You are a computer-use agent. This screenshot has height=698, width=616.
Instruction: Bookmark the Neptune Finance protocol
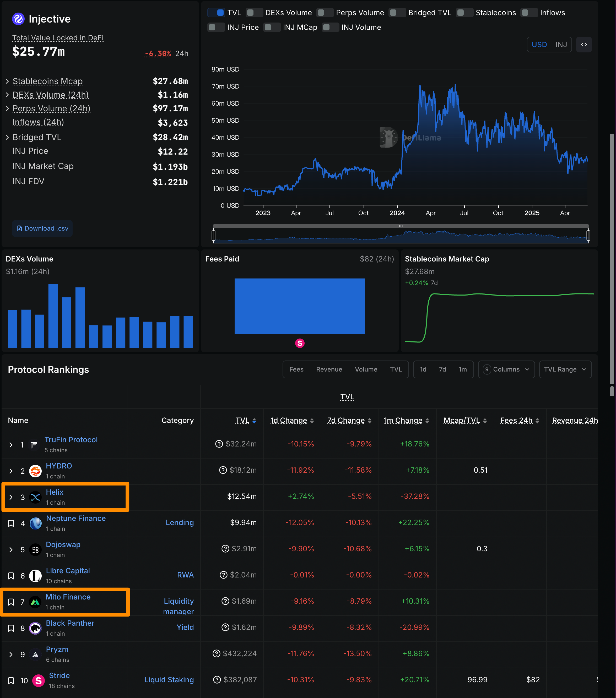pos(11,523)
